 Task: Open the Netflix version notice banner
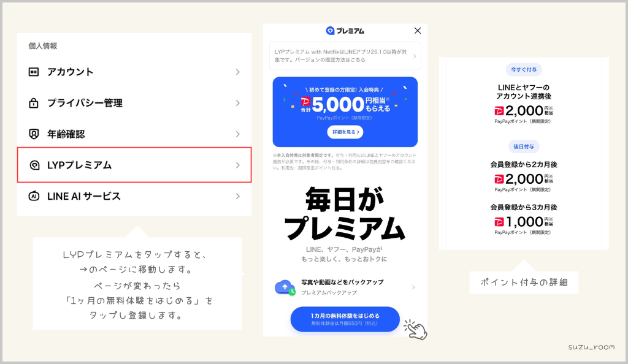pos(345,56)
